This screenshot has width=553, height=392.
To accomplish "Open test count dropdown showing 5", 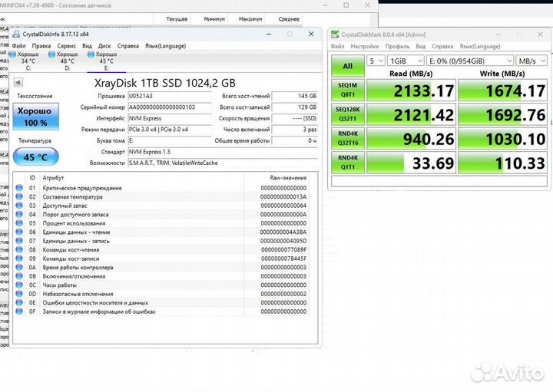I will point(376,61).
